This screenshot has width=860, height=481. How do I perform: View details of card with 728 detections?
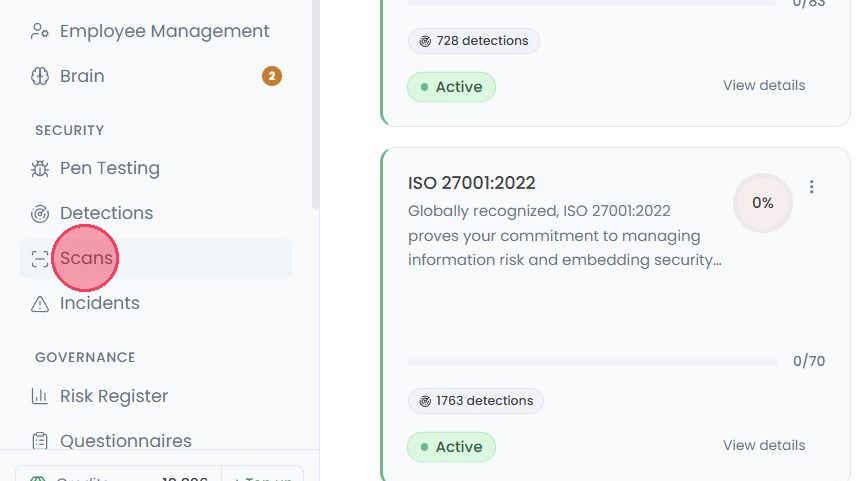[x=764, y=86]
